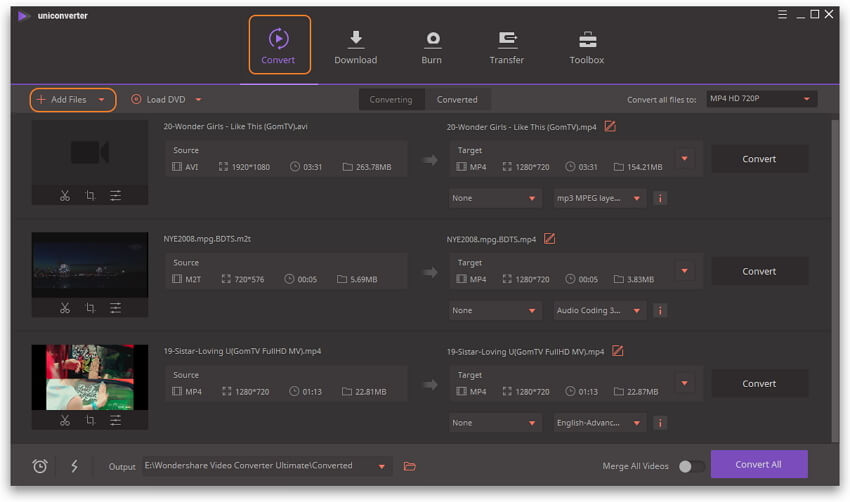Image resolution: width=850 pixels, height=502 pixels.
Task: Rename the NYE2008 target file
Action: point(549,239)
